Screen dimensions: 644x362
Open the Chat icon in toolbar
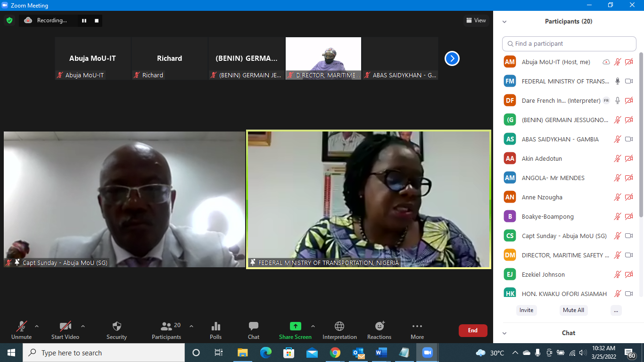[254, 326]
